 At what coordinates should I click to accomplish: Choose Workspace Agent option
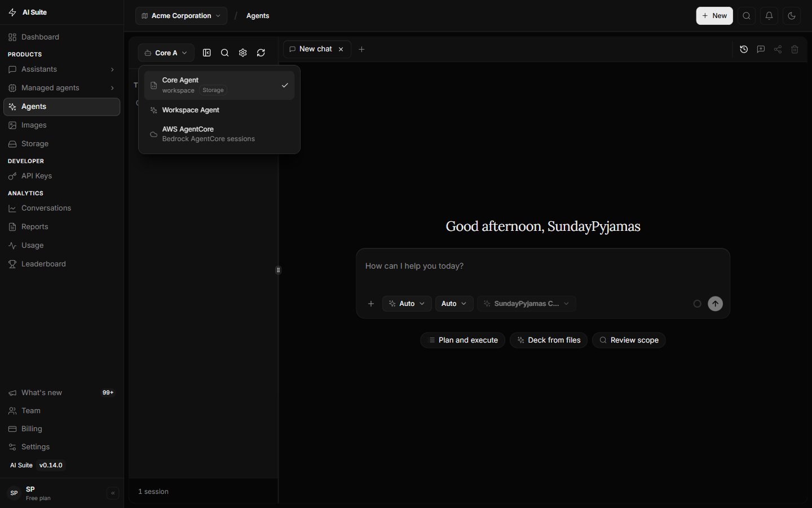[x=219, y=110]
